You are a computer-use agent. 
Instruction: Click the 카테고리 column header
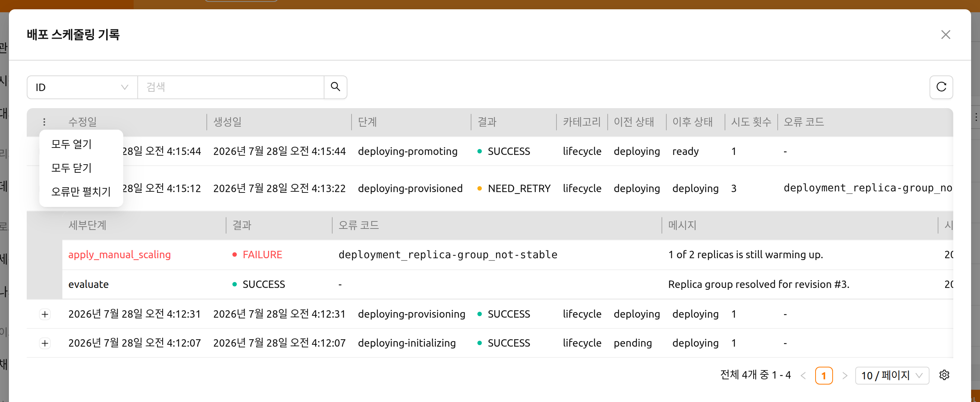pyautogui.click(x=582, y=122)
